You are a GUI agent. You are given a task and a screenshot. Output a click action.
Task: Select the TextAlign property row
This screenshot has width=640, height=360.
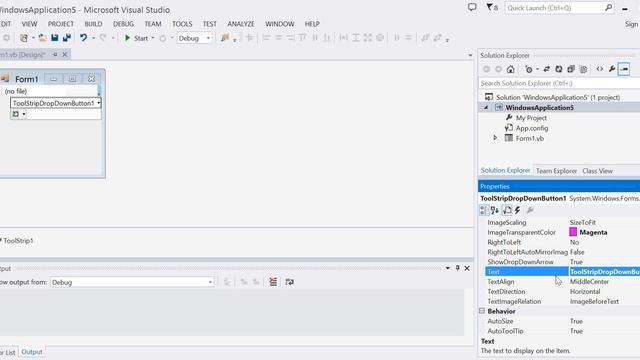point(563,282)
